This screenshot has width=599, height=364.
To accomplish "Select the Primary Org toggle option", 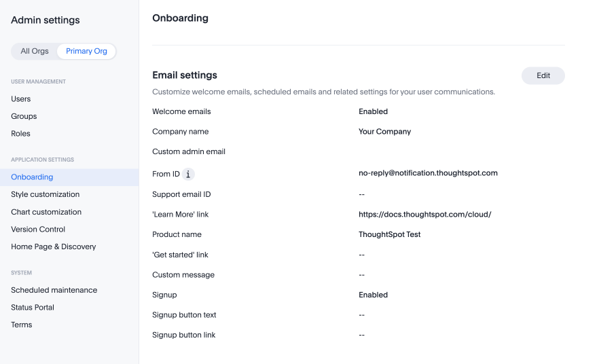I will click(86, 52).
